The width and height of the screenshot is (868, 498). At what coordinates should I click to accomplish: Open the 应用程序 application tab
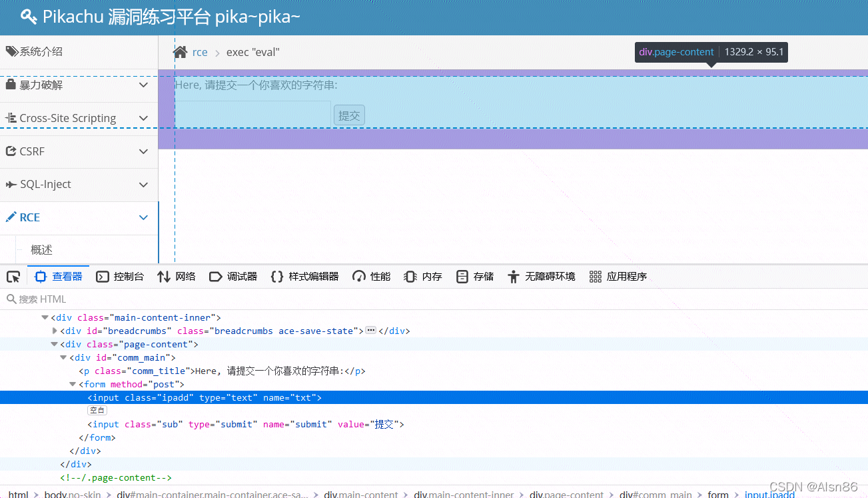tap(618, 277)
